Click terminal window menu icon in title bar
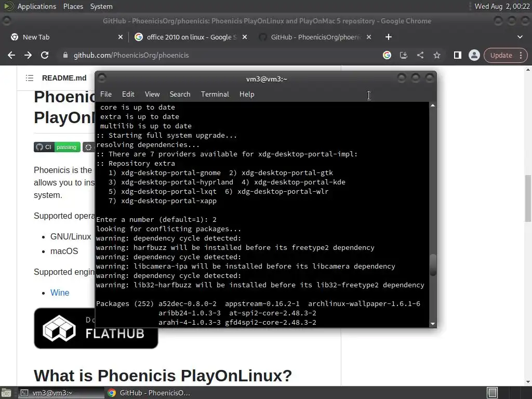The height and width of the screenshot is (399, 532). pos(102,78)
